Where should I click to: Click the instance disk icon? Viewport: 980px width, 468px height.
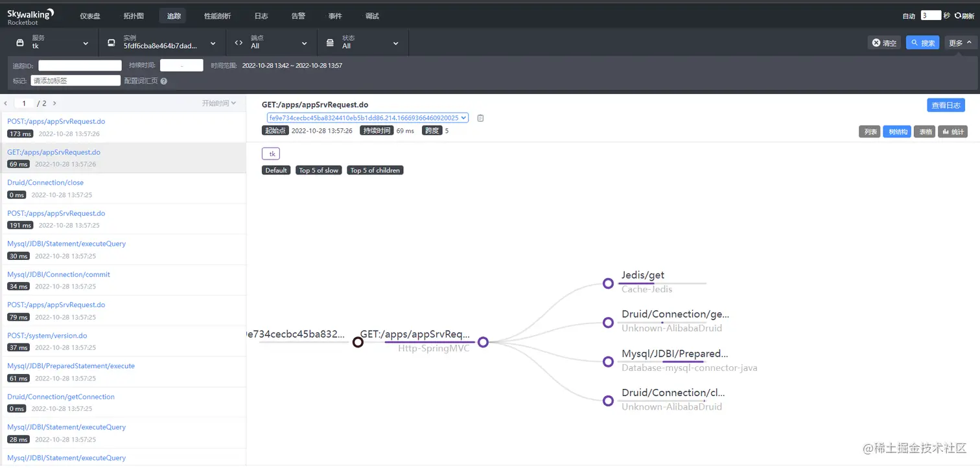click(x=111, y=43)
